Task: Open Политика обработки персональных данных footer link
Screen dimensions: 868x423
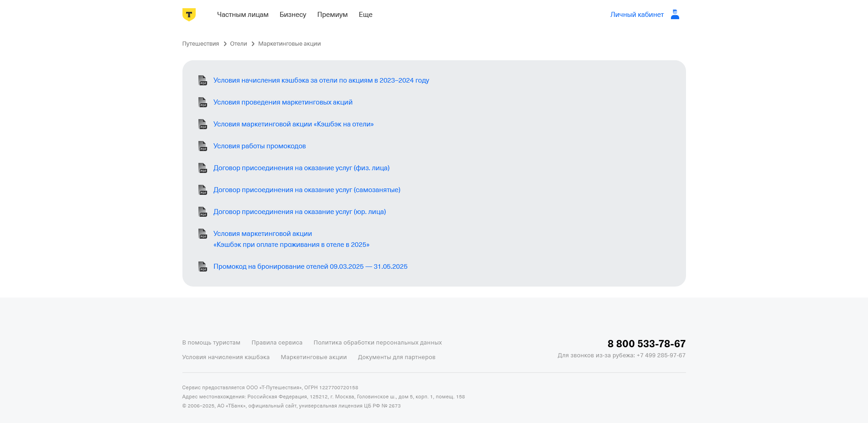Action: click(377, 343)
